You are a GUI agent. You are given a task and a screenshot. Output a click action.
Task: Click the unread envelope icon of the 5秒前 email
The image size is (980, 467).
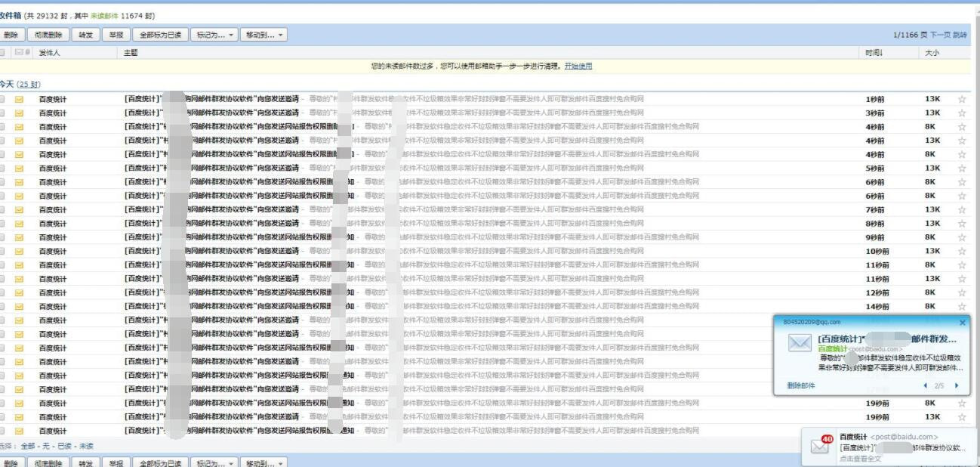20,168
